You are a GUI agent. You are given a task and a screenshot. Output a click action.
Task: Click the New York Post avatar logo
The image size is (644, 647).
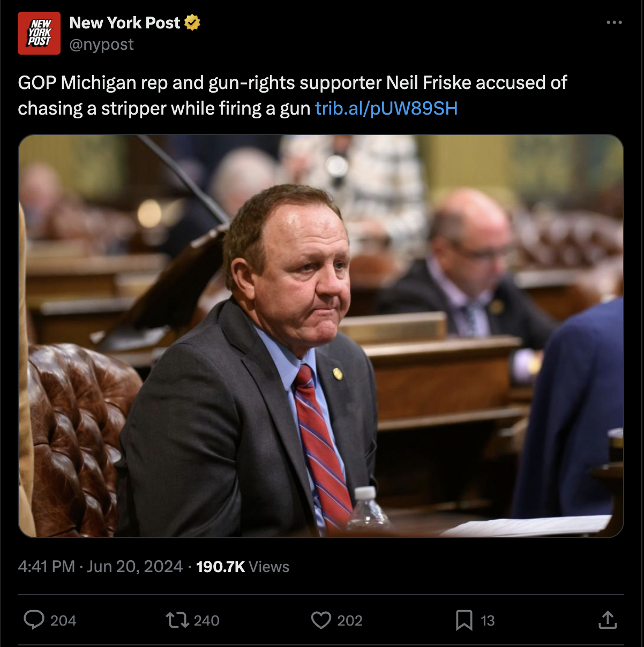39,33
